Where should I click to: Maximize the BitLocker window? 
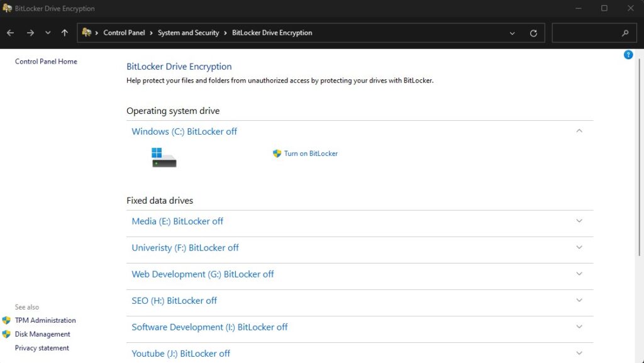point(604,8)
